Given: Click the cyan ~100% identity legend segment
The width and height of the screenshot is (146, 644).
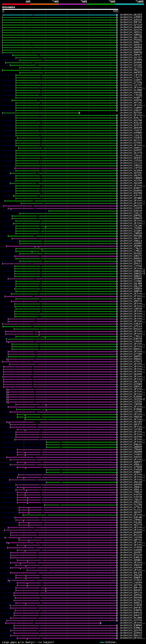Looking at the screenshot, I should pyautogui.click(x=130, y=4).
